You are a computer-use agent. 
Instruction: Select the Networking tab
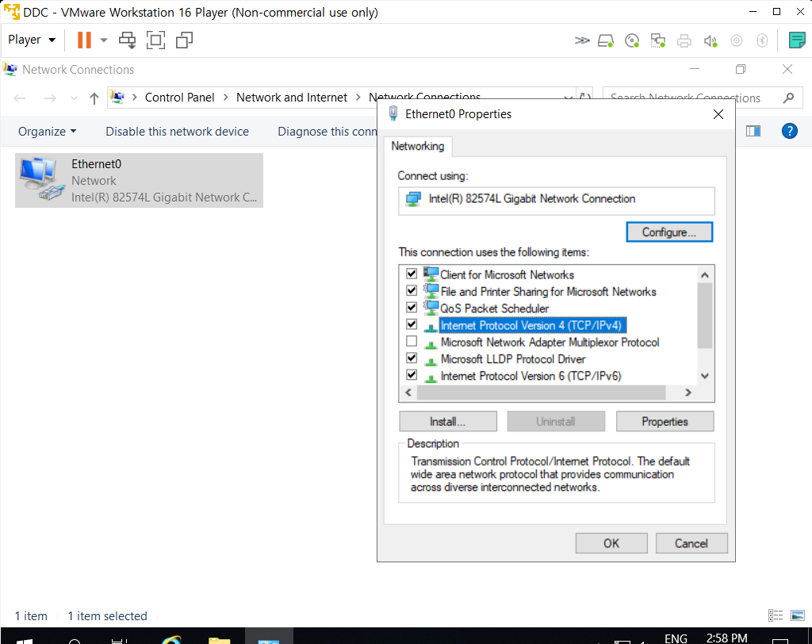tap(417, 146)
